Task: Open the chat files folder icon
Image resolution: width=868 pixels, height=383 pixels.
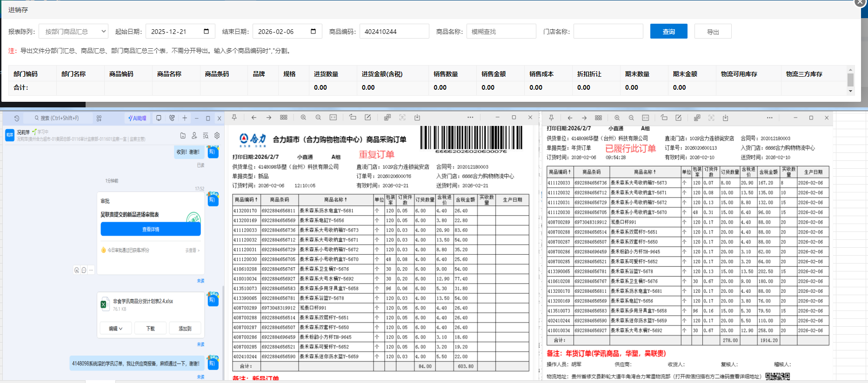Action: 183,136
